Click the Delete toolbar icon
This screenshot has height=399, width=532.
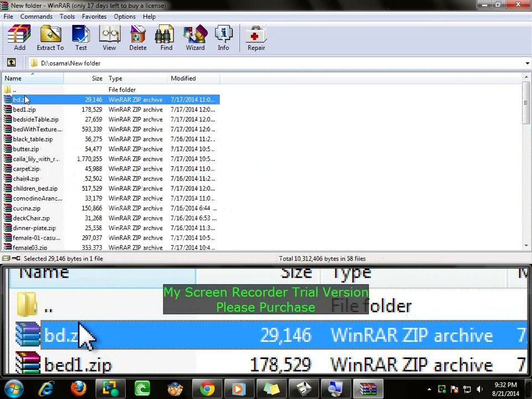(x=138, y=38)
